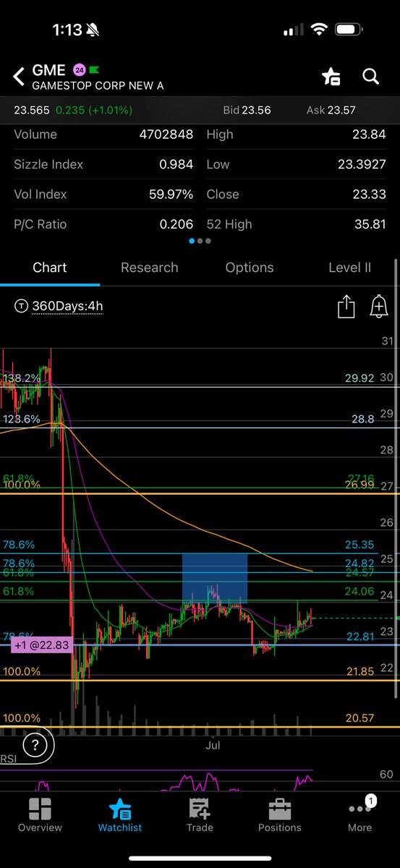Tap the GAMESTOP CORP NEW A company name
Image resolution: width=400 pixels, height=868 pixels.
tap(98, 85)
